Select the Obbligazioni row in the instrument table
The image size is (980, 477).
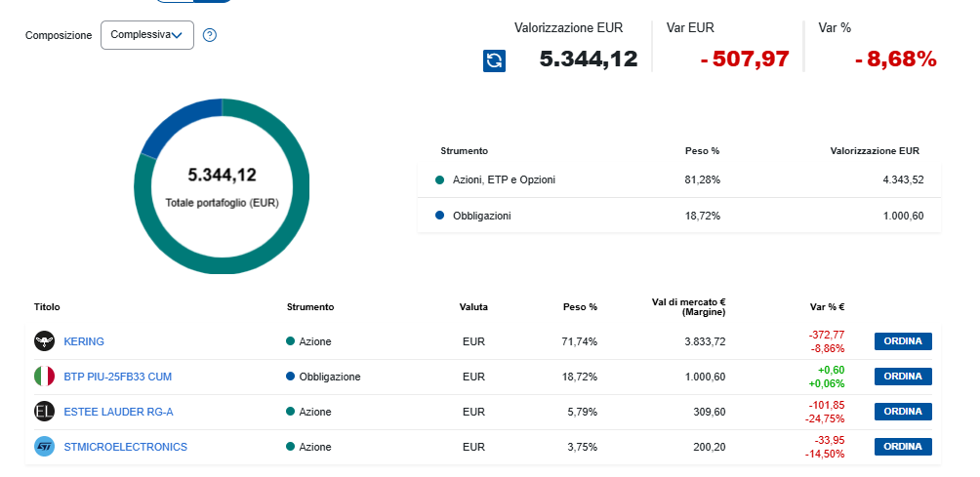click(x=678, y=216)
